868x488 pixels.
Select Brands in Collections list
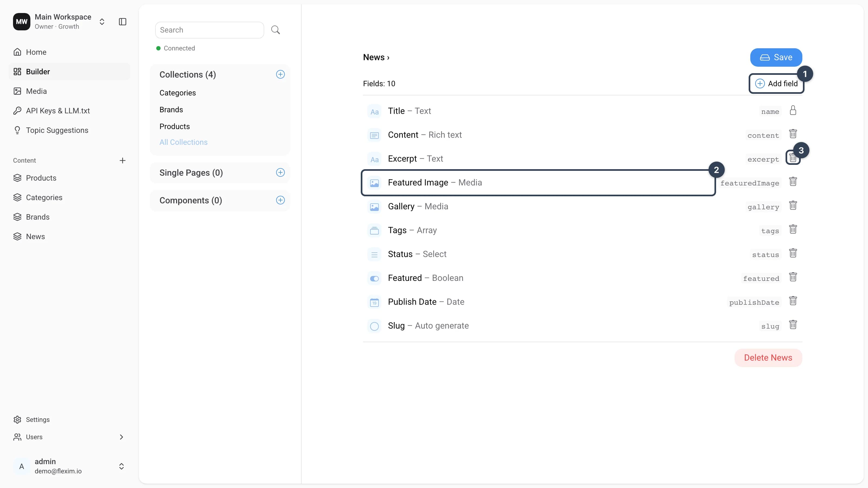click(171, 110)
